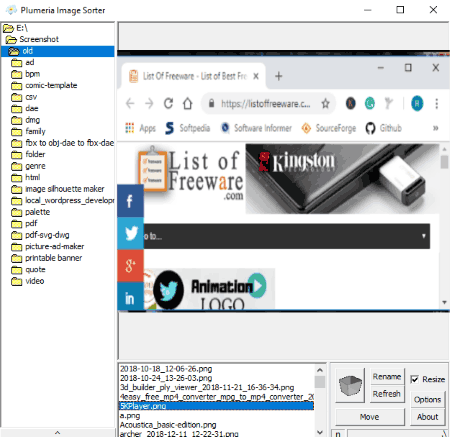Click the 'picture-ad-maker' folder icon
This screenshot has width=450, height=437.
point(16,247)
